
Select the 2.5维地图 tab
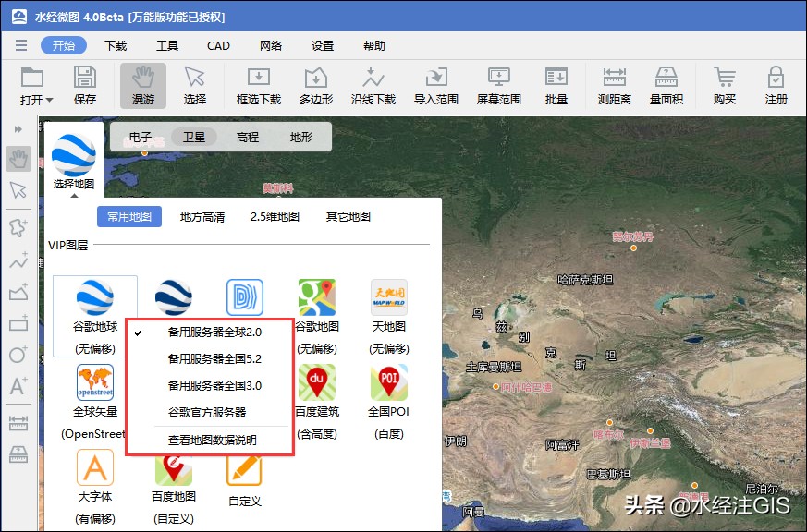(x=275, y=216)
